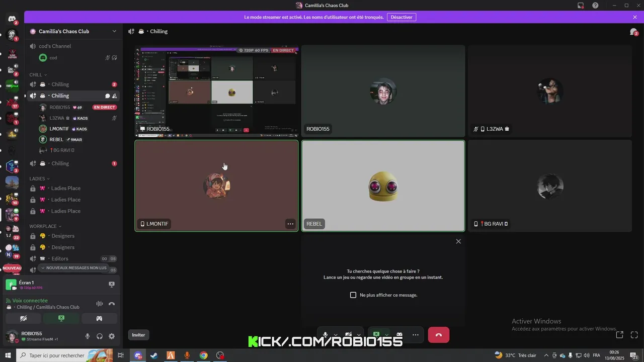
Task: Open skull server icon with 1 badge
Action: 12,36
